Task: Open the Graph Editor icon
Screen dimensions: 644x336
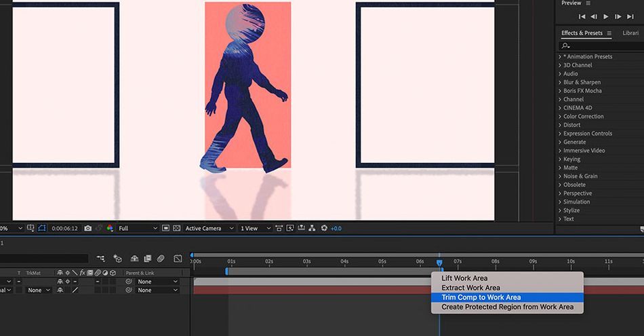Action: tap(178, 258)
